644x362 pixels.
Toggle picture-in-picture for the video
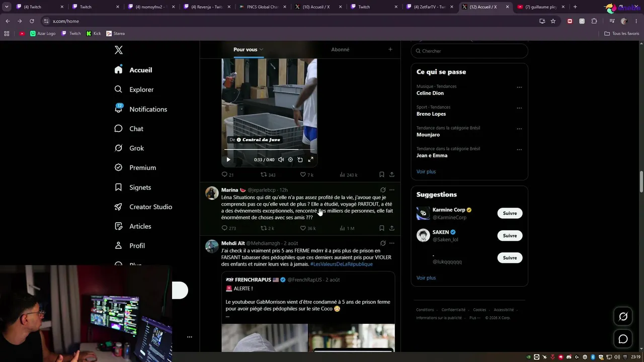(x=300, y=160)
